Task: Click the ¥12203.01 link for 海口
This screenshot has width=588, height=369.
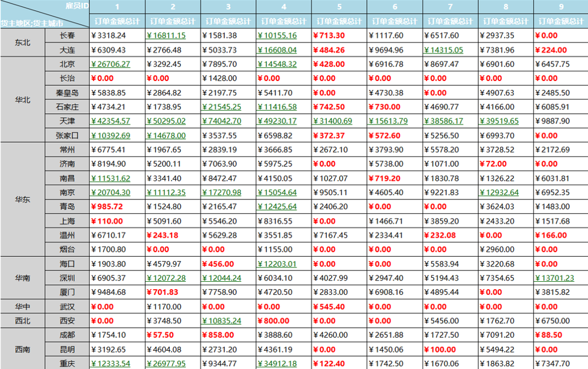Action: (x=277, y=264)
